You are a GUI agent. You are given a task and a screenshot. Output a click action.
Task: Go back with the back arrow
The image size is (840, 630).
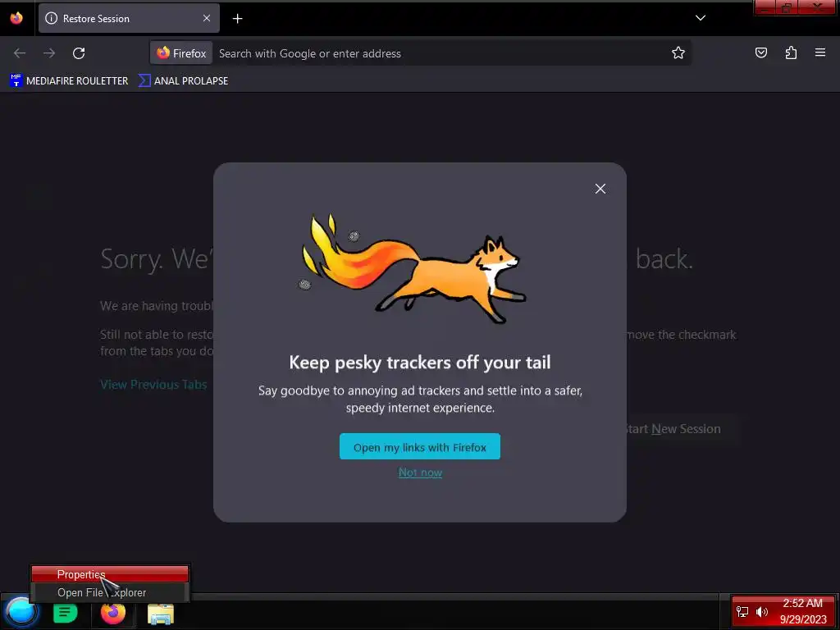pos(20,53)
